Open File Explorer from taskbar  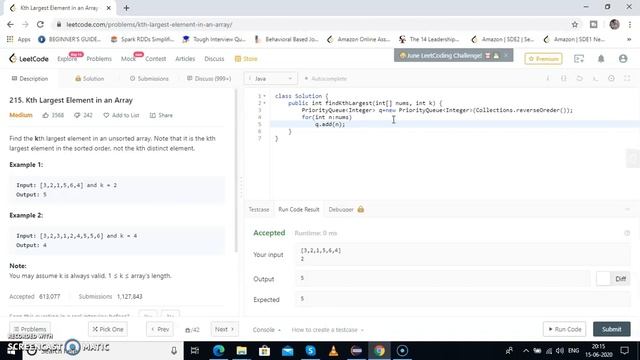(242, 350)
